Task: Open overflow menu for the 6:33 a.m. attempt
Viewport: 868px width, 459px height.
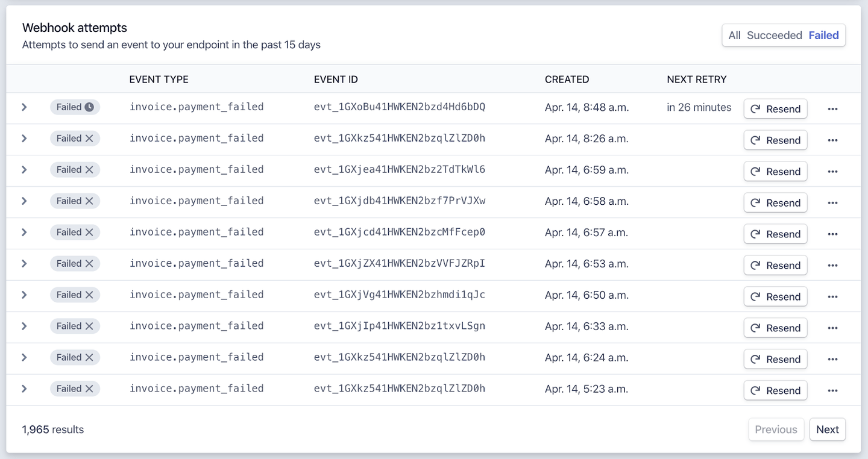Action: tap(833, 328)
